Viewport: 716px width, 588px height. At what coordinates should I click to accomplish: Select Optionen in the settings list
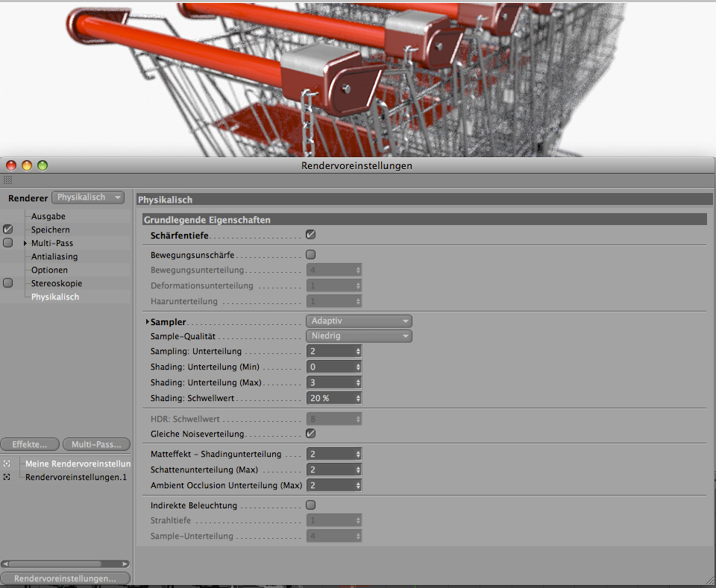click(49, 270)
